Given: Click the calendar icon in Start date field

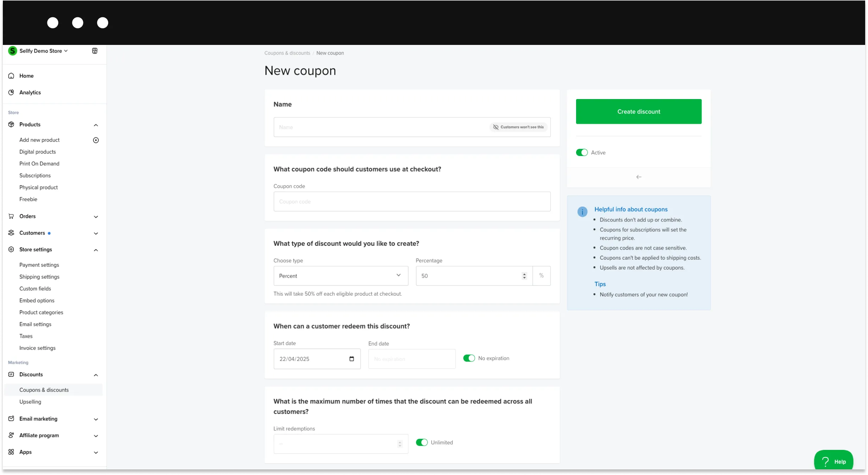Looking at the screenshot, I should pyautogui.click(x=352, y=359).
